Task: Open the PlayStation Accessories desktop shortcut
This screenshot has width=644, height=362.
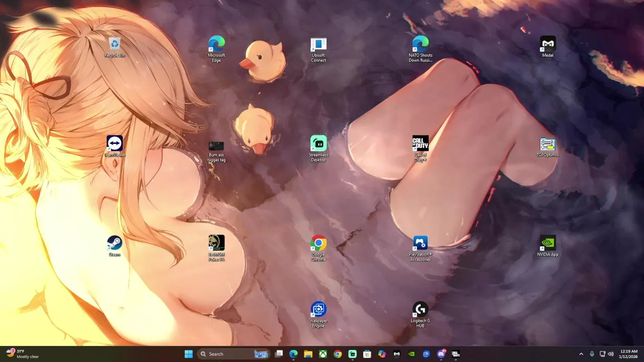Action: tap(421, 248)
